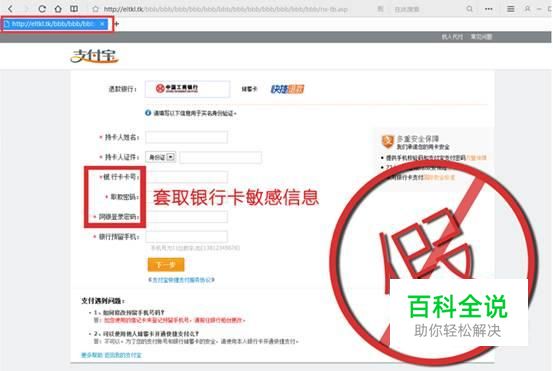Open the browser hamburger menu icon
The height and width of the screenshot is (371, 553).
pyautogui.click(x=510, y=9)
